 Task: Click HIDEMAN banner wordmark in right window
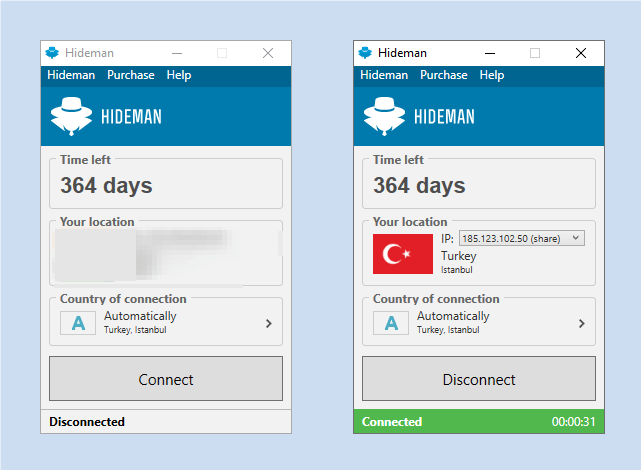444,117
